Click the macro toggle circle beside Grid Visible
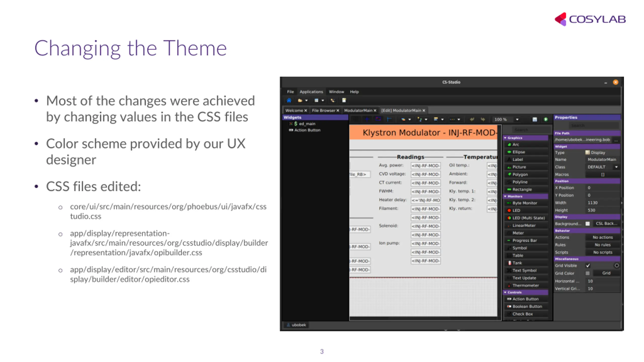 (x=617, y=265)
